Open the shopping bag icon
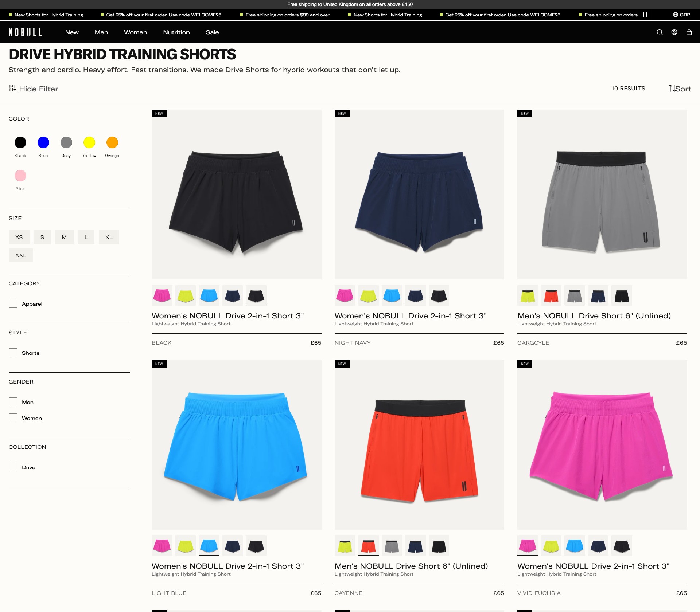 point(689,32)
